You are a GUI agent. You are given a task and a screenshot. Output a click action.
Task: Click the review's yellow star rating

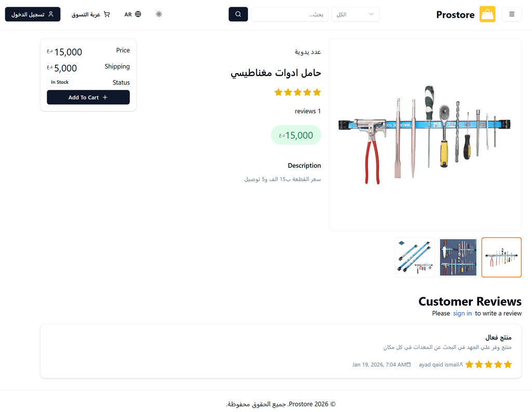coord(488,365)
